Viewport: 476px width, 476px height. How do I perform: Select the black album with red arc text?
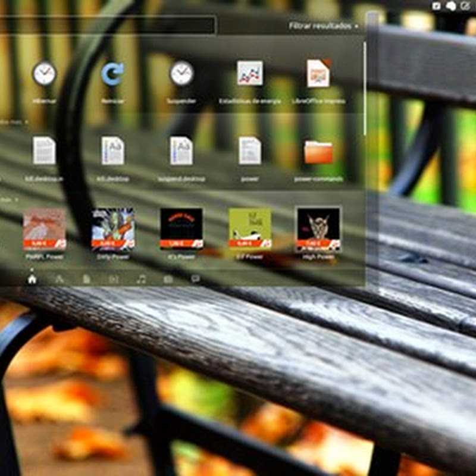[181, 228]
